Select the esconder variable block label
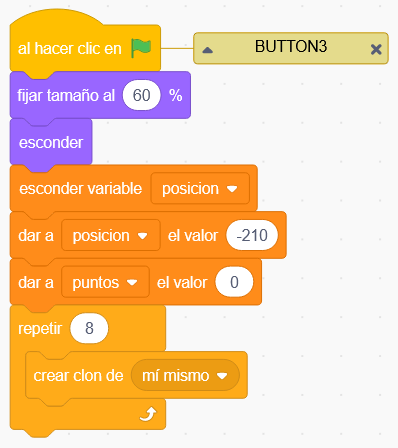This screenshot has width=398, height=448. tap(81, 189)
